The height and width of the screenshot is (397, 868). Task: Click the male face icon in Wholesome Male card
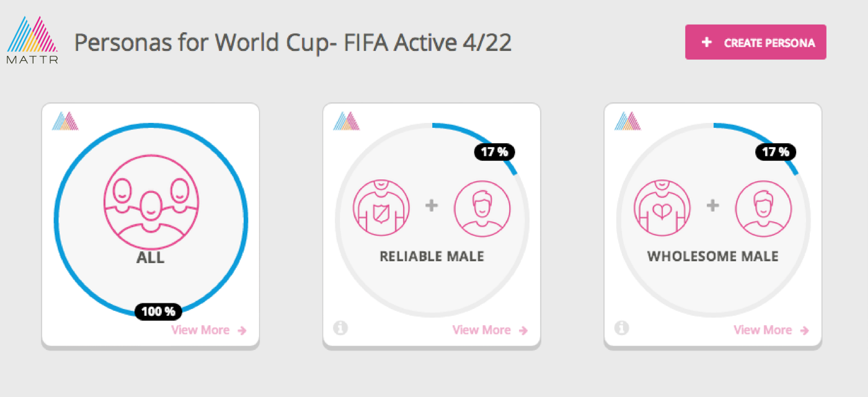coord(763,208)
